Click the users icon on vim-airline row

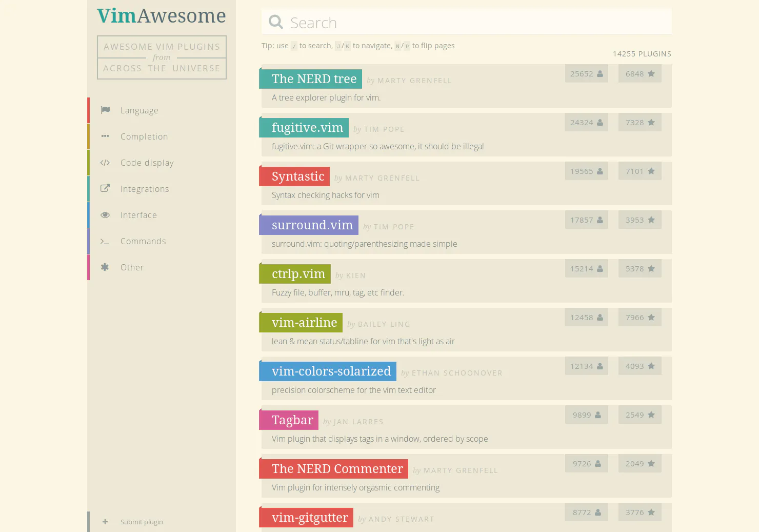point(600,318)
